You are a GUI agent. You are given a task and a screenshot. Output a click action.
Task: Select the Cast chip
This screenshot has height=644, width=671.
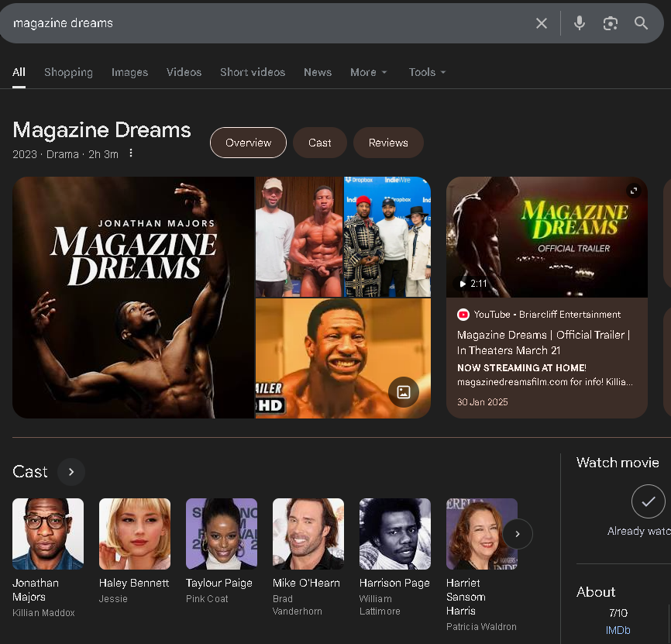coord(320,143)
